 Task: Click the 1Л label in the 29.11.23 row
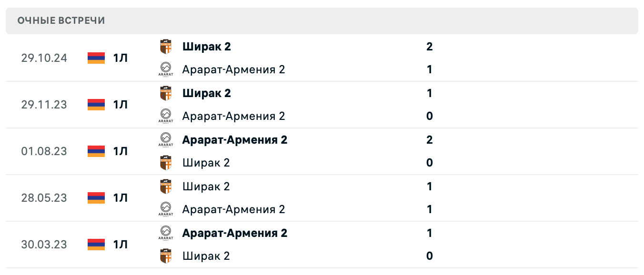point(120,105)
